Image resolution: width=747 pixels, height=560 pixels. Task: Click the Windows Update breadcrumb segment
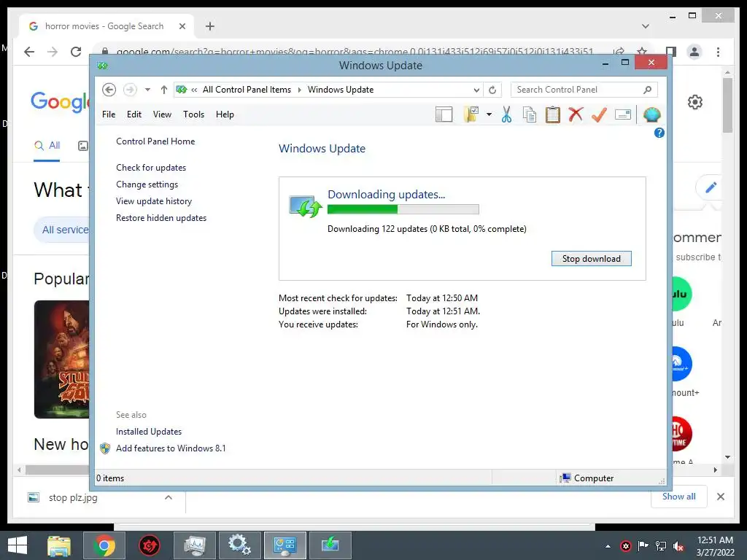[x=341, y=90]
